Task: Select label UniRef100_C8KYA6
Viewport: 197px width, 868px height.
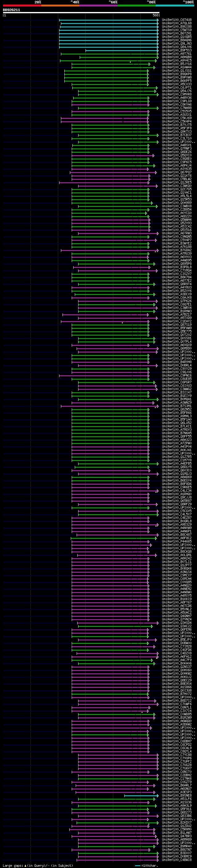Action: 177,104
